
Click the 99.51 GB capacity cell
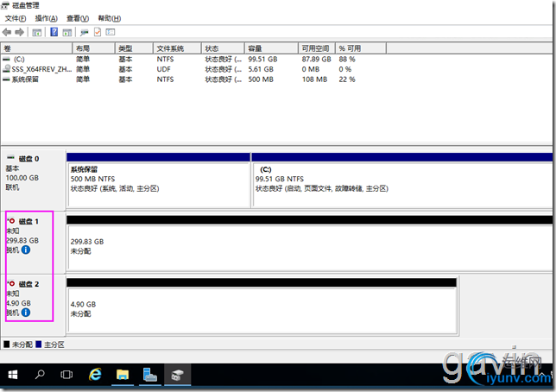coord(262,60)
